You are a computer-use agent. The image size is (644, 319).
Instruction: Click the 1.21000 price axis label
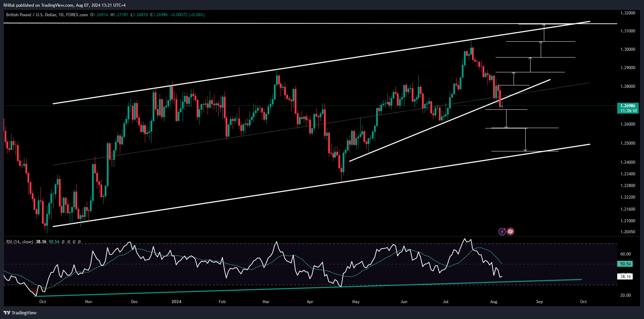628,221
